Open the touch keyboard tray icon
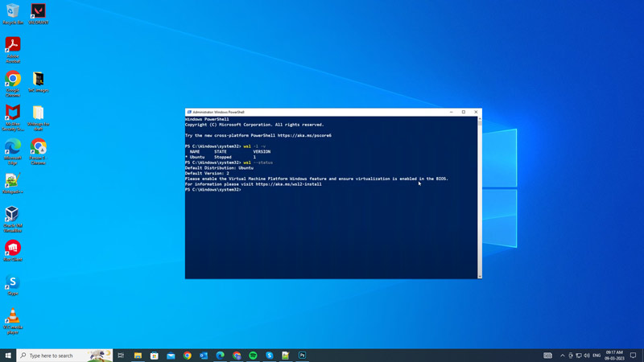Screen dimensions: 644x362 click(548, 356)
